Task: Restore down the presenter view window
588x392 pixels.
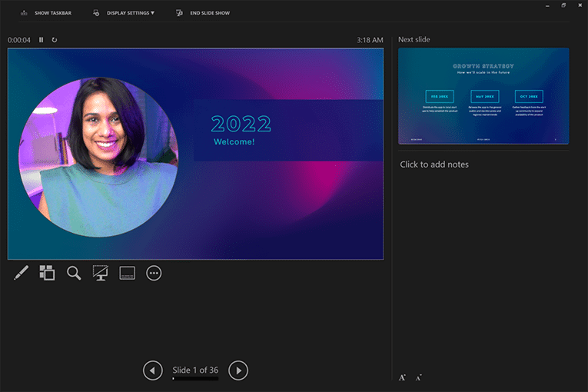Action: point(563,5)
